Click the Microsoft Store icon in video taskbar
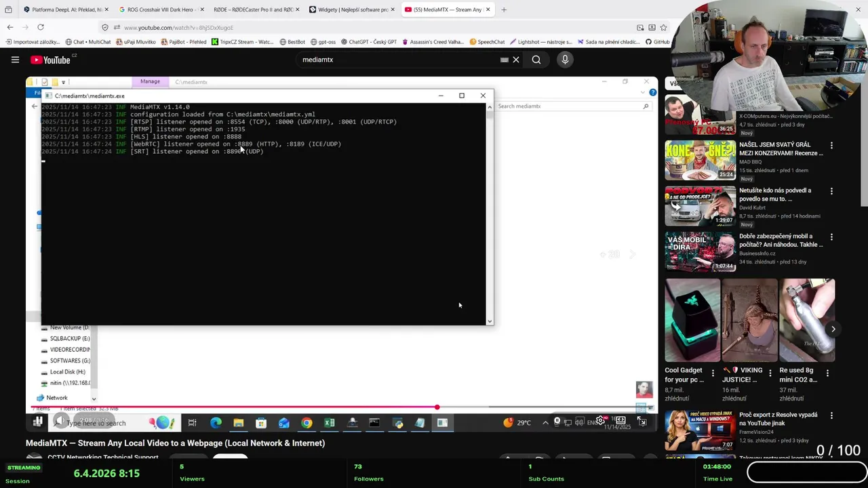868x488 pixels. (261, 423)
